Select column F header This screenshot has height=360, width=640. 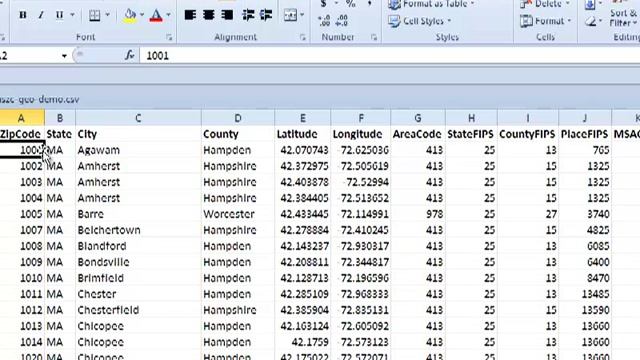[x=360, y=118]
